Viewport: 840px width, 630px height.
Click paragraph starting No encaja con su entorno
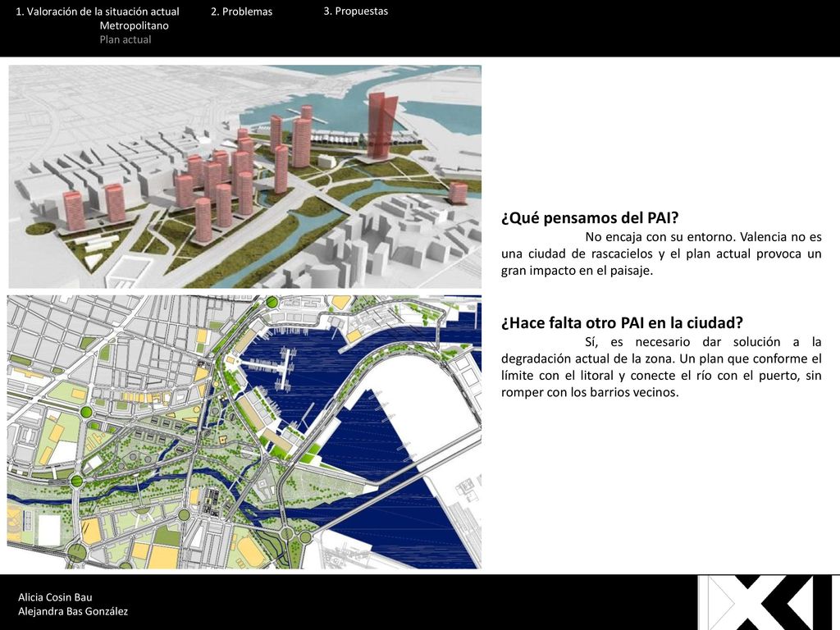coord(661,253)
